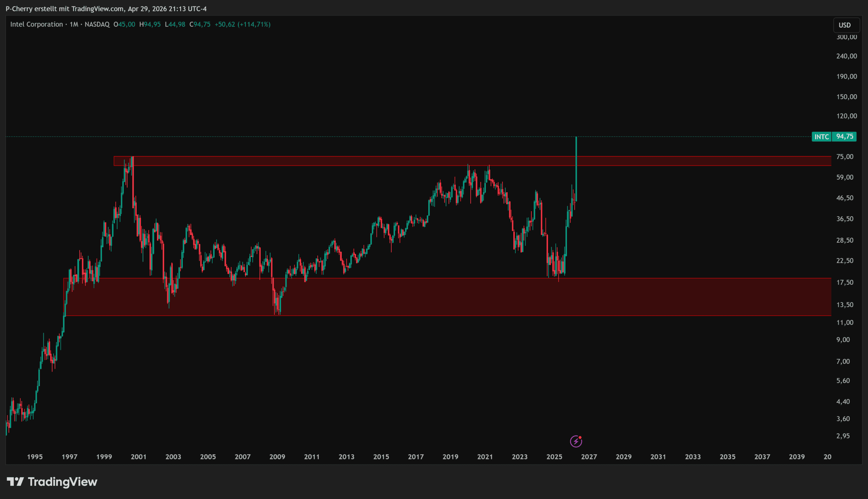The image size is (868, 499).
Task: Click the Intel Corporation symbol title
Action: (36, 24)
